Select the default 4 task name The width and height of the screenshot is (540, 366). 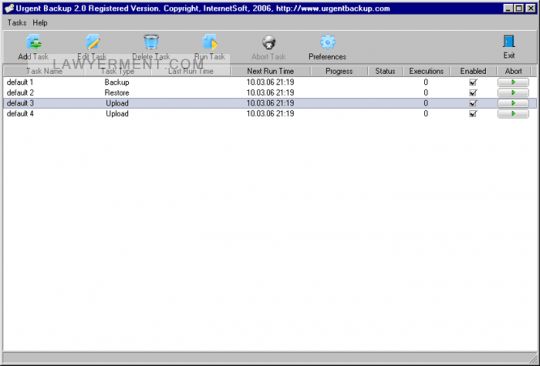pyautogui.click(x=20, y=114)
